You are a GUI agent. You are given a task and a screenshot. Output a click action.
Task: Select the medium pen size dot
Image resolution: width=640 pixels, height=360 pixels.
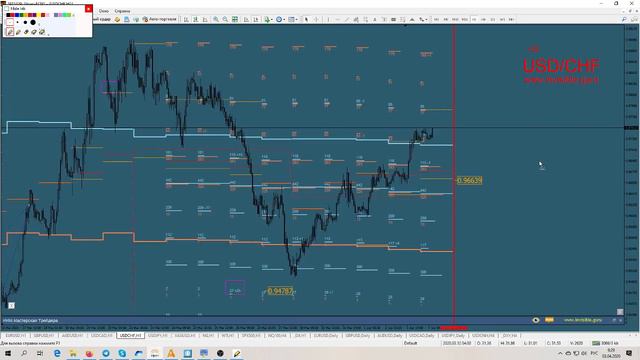(x=25, y=22)
